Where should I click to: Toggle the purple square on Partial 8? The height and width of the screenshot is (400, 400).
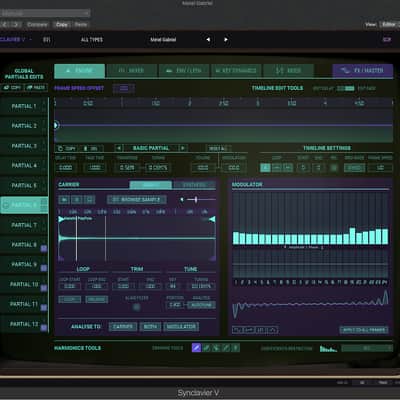click(44, 248)
